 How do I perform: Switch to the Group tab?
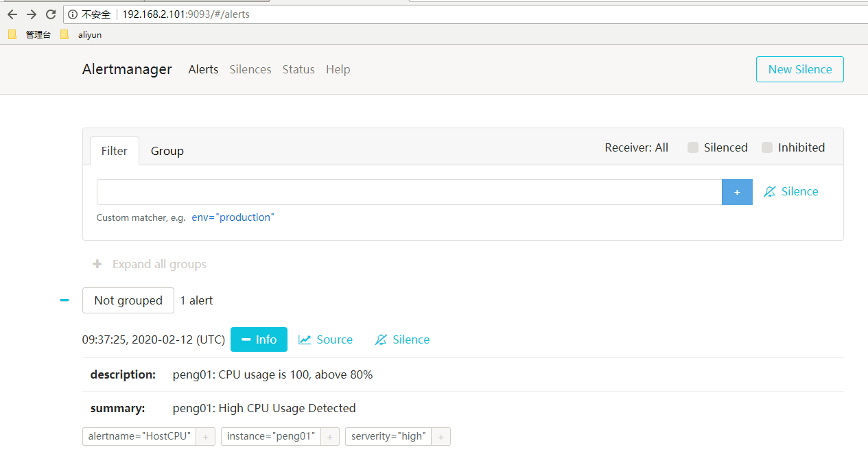pos(167,151)
